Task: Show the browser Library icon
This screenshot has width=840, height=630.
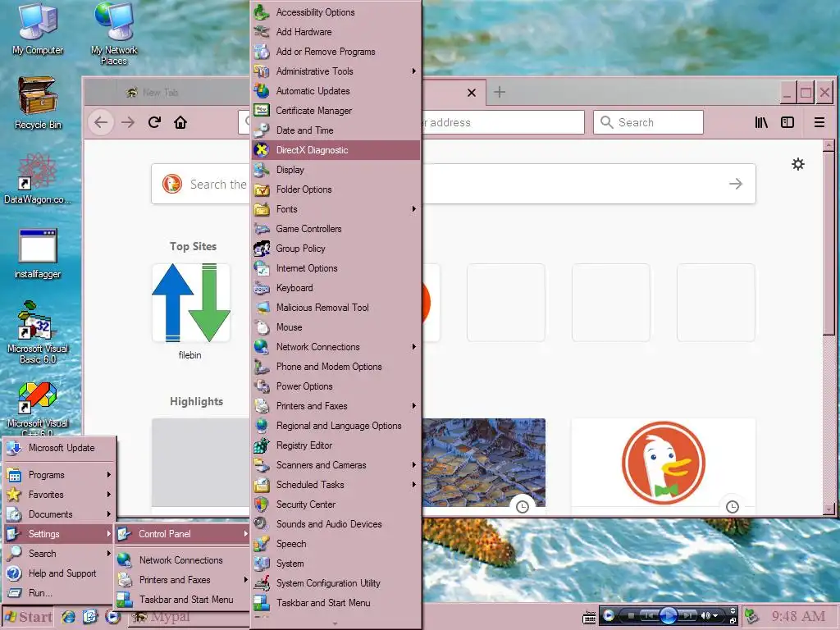Action: coord(761,123)
